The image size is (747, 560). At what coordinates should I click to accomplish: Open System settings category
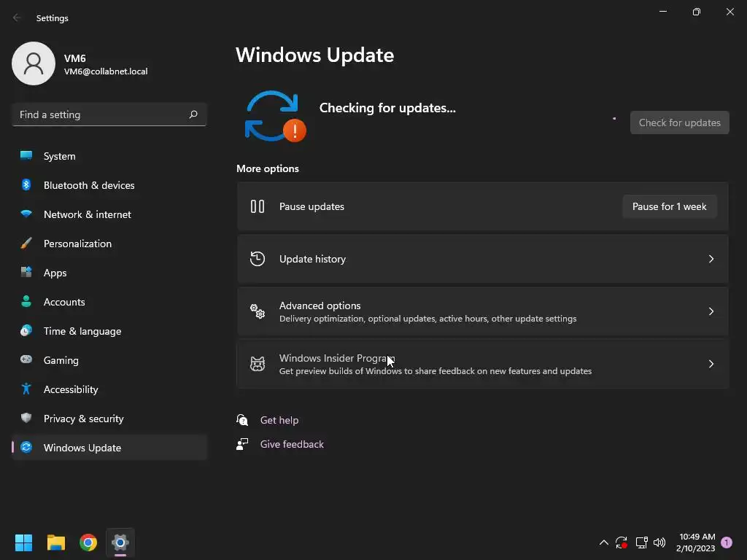tap(109, 156)
